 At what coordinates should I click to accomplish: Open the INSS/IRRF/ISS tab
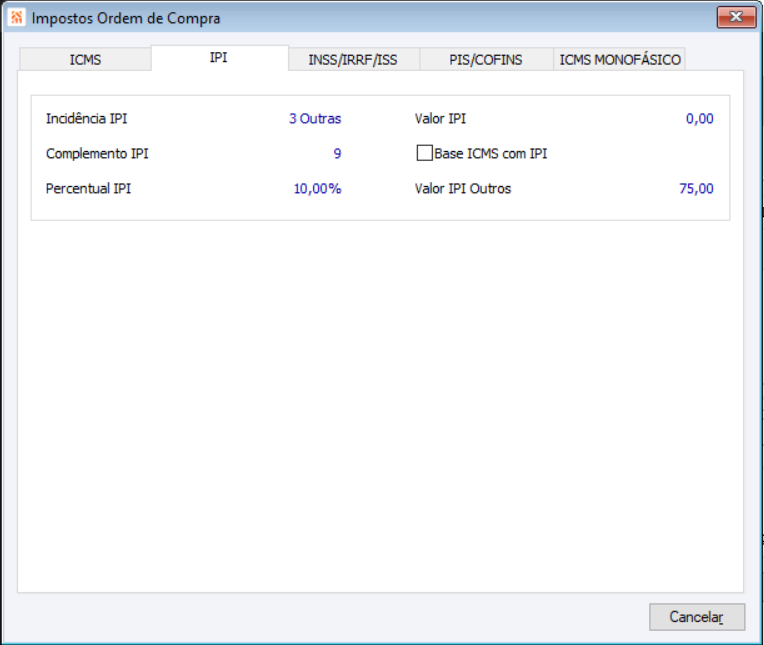pos(353,59)
